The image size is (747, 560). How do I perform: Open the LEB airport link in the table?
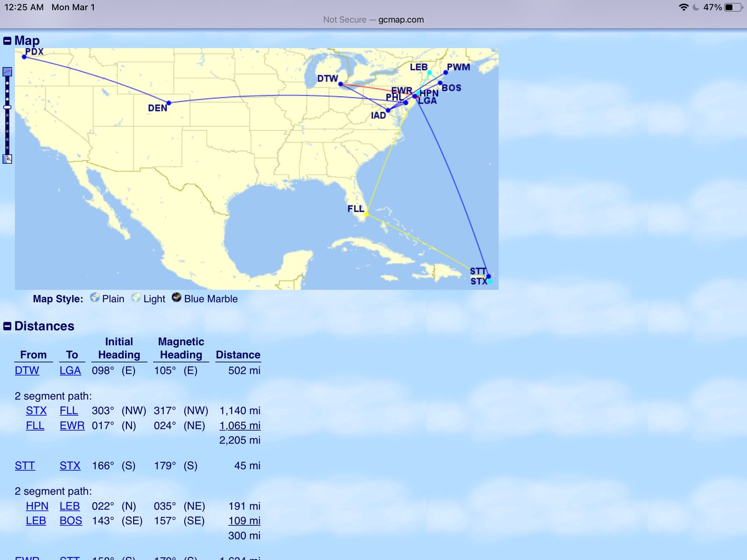point(70,506)
